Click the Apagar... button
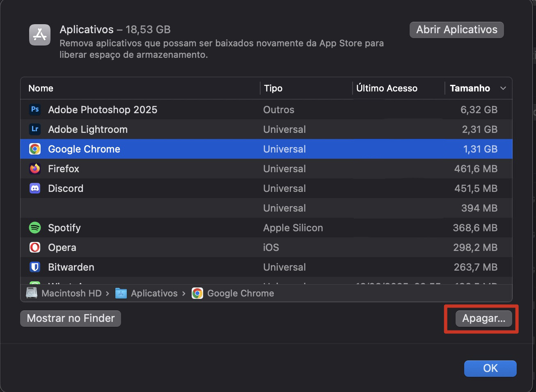This screenshot has height=392, width=536. [483, 319]
